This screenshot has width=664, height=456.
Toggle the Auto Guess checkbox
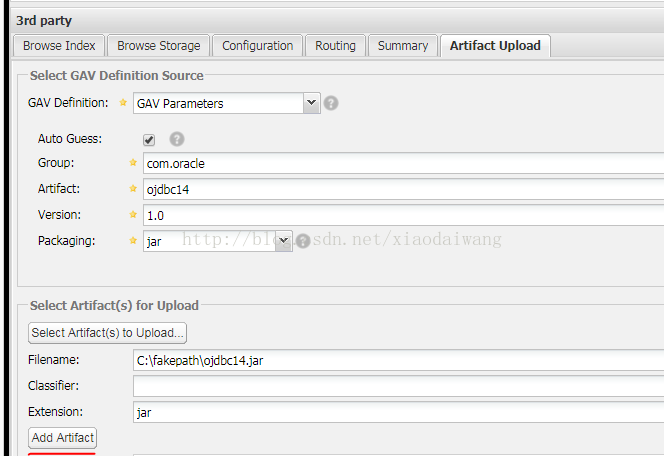[x=149, y=140]
